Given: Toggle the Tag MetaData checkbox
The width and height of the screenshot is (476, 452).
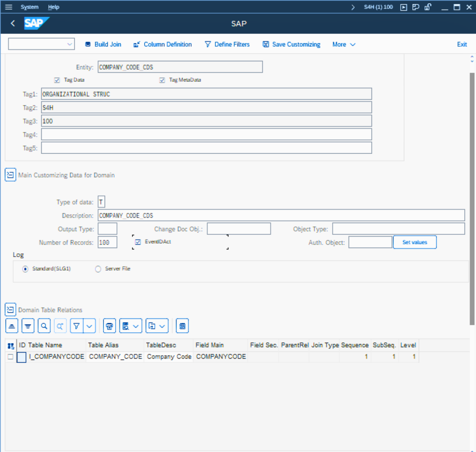Looking at the screenshot, I should (162, 80).
